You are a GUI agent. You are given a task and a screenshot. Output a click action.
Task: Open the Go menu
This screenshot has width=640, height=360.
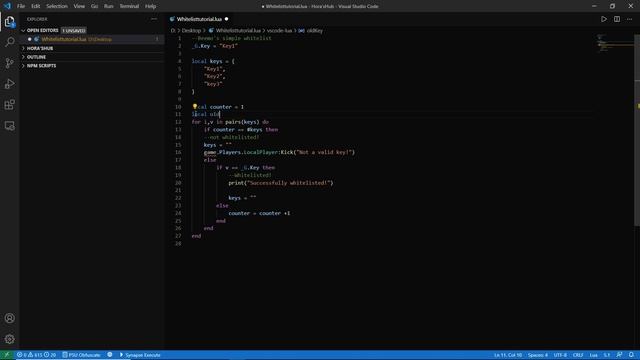[94, 6]
